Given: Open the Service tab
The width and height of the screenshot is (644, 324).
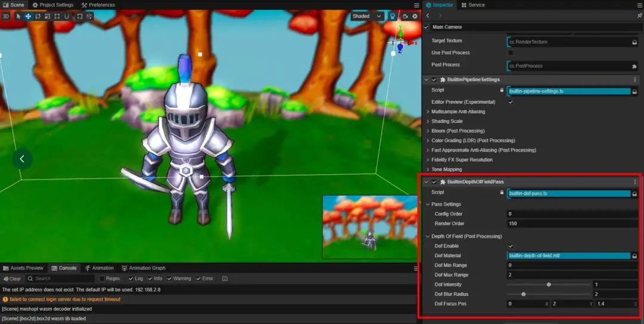Looking at the screenshot, I should [473, 5].
